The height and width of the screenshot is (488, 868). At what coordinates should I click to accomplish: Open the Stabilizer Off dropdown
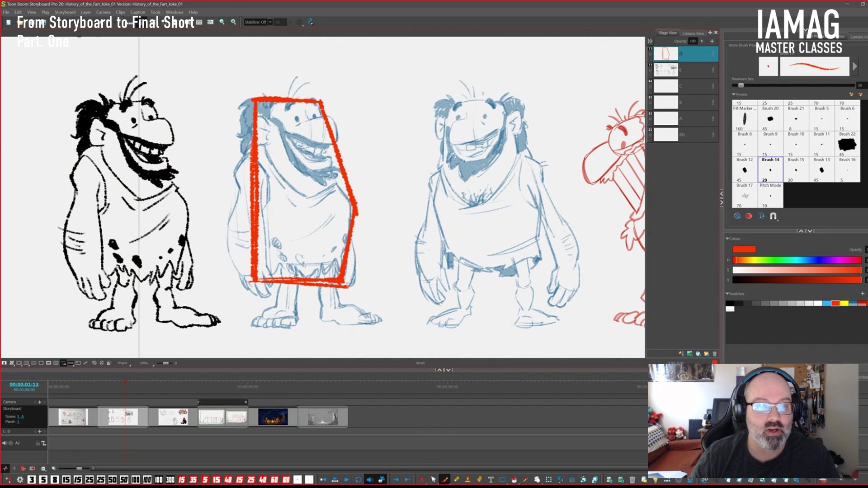coord(270,22)
